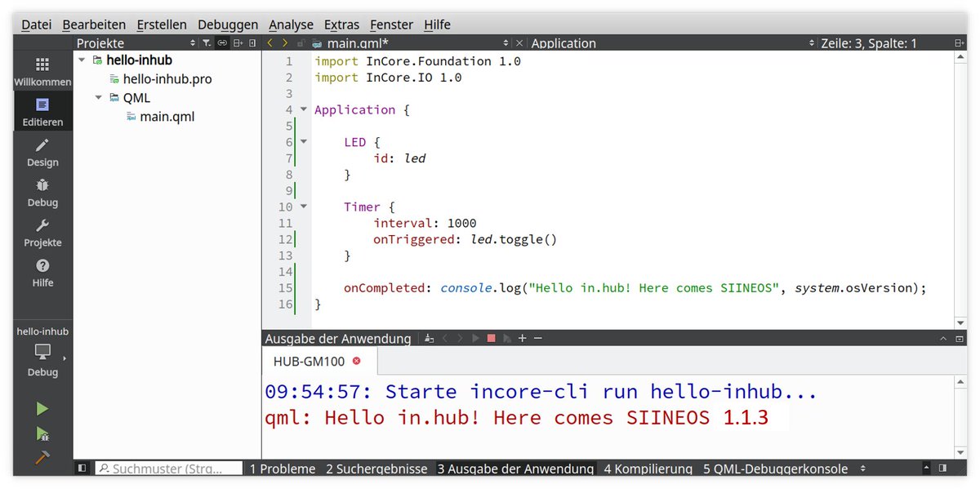Open the Bearbeiten menu
The image size is (980, 489).
pyautogui.click(x=94, y=24)
